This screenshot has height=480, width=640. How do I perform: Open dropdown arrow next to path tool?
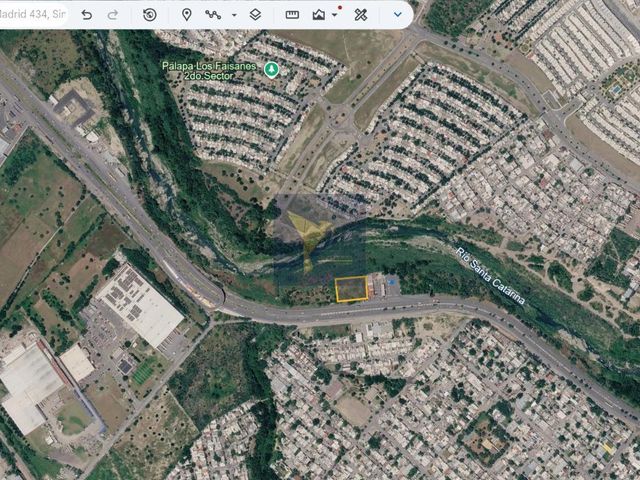(x=234, y=15)
